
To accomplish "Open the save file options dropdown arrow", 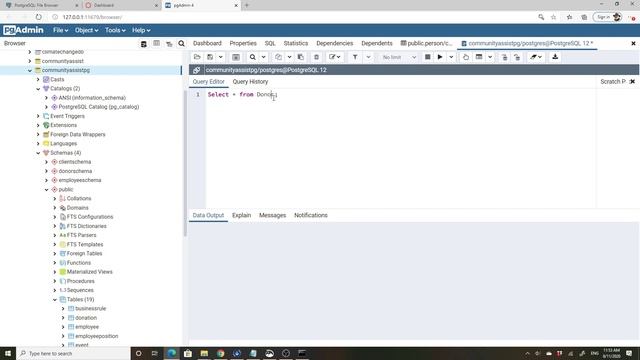I will tap(220, 57).
